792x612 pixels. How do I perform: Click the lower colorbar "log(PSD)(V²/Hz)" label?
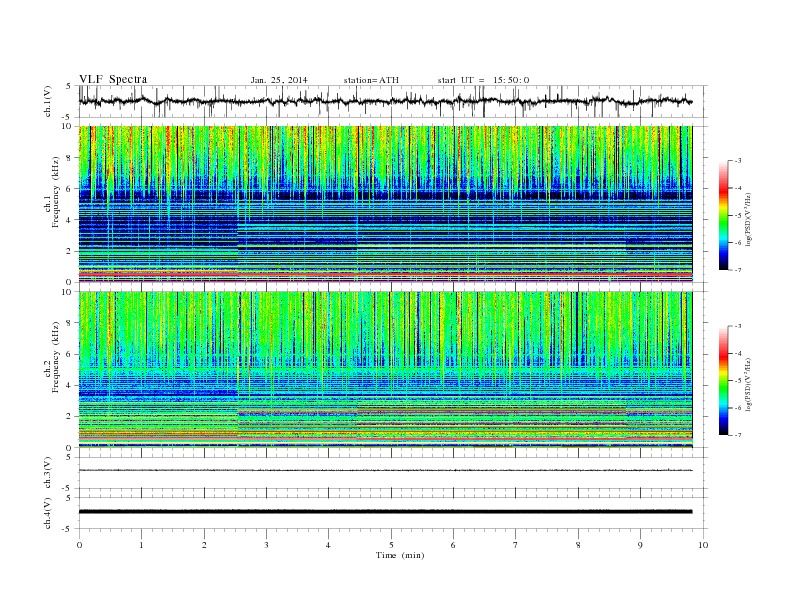point(748,384)
